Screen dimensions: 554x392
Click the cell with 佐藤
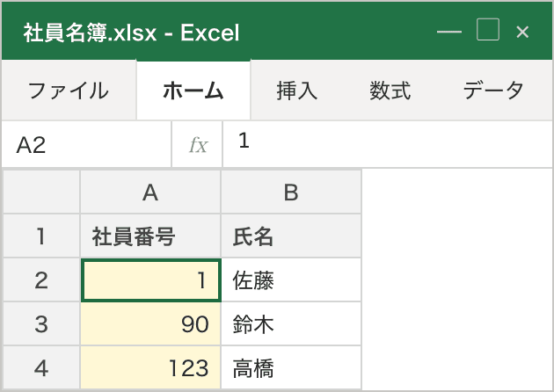(291, 280)
